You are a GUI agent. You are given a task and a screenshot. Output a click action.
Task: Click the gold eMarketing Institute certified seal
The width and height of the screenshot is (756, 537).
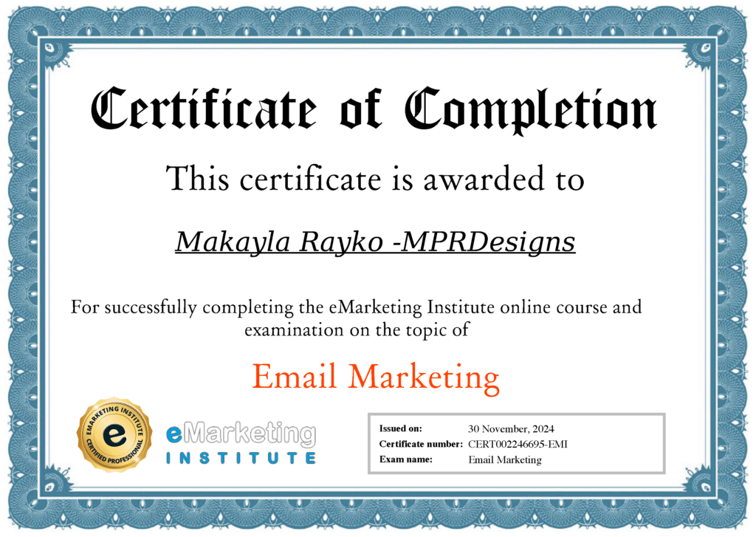114,435
